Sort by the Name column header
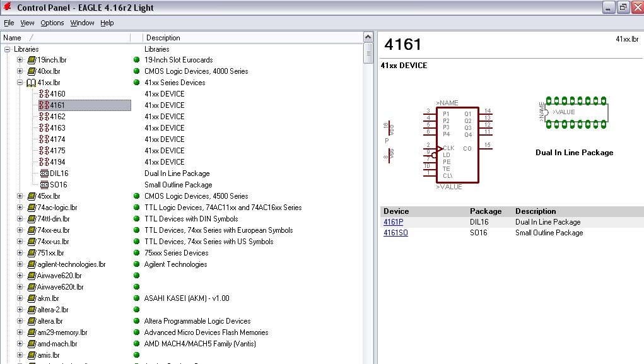 click(x=66, y=38)
